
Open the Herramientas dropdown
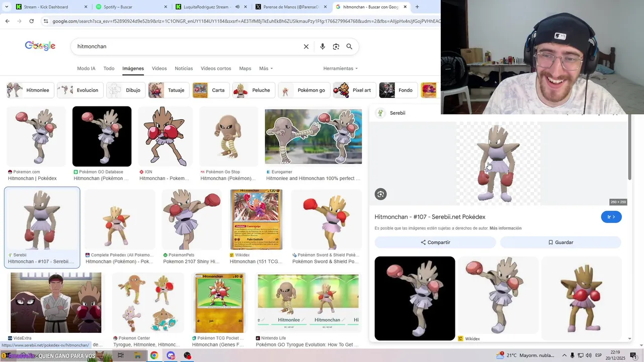tap(341, 68)
